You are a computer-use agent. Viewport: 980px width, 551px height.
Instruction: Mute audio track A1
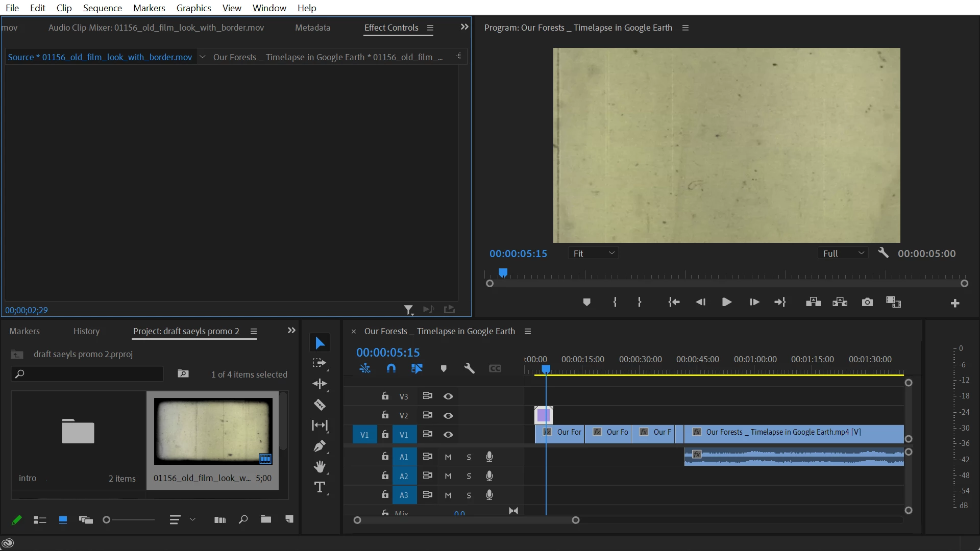coord(448,457)
